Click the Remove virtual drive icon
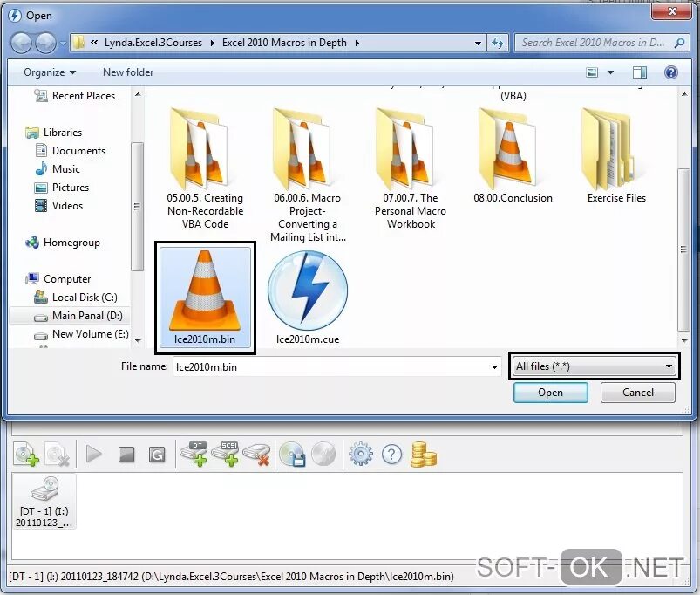Image resolution: width=700 pixels, height=595 pixels. (x=256, y=455)
